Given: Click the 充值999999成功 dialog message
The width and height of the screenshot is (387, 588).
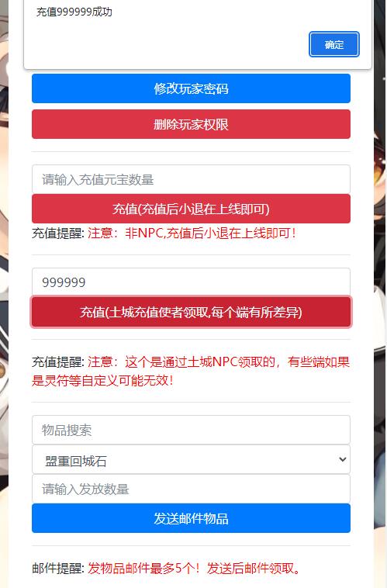Looking at the screenshot, I should tap(74, 12).
